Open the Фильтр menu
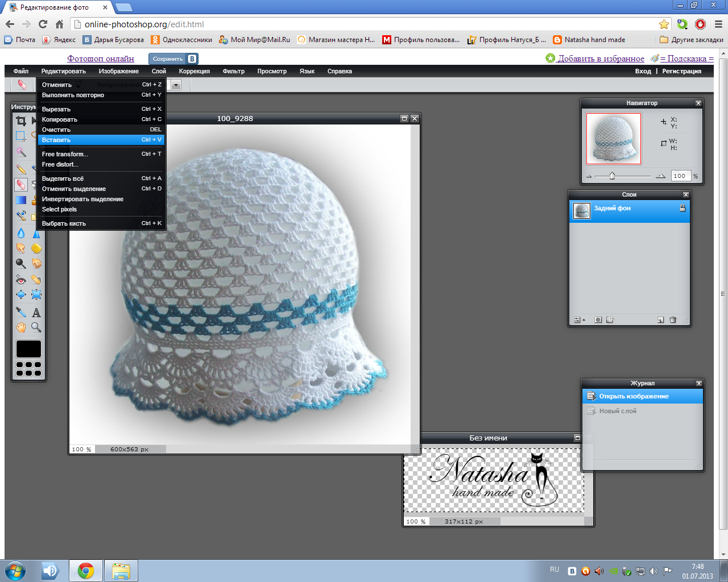 pyautogui.click(x=233, y=71)
